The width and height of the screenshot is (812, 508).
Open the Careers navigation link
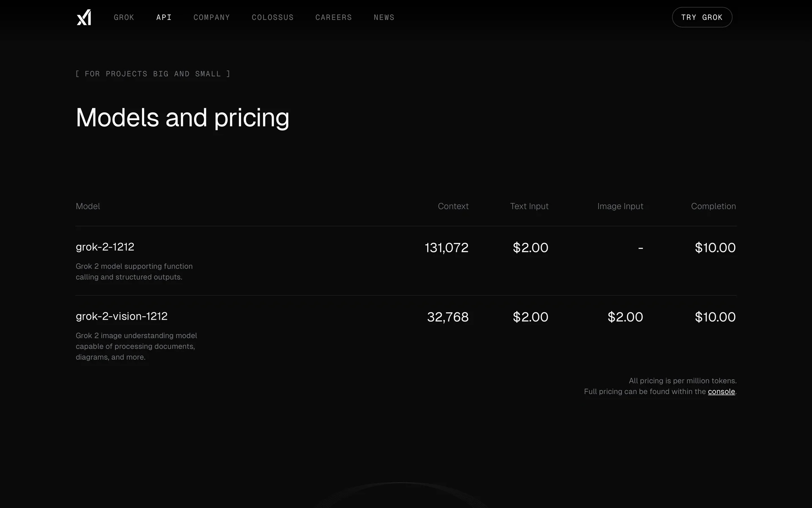pyautogui.click(x=334, y=17)
